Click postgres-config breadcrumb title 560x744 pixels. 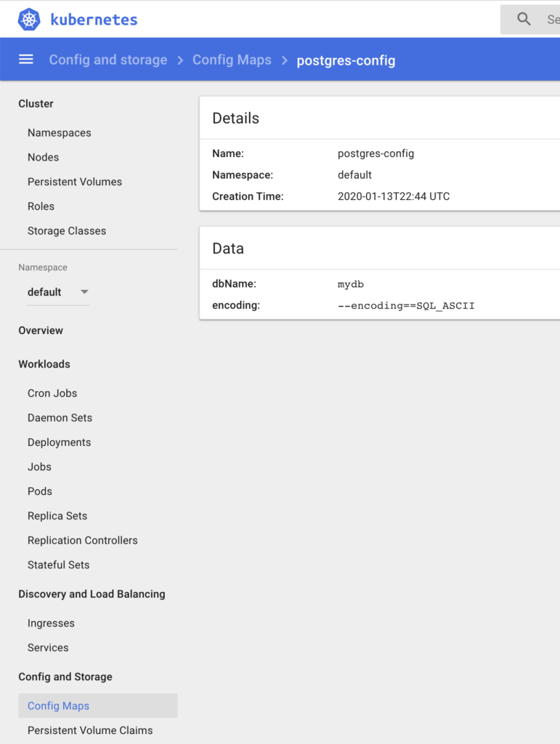[x=346, y=60]
